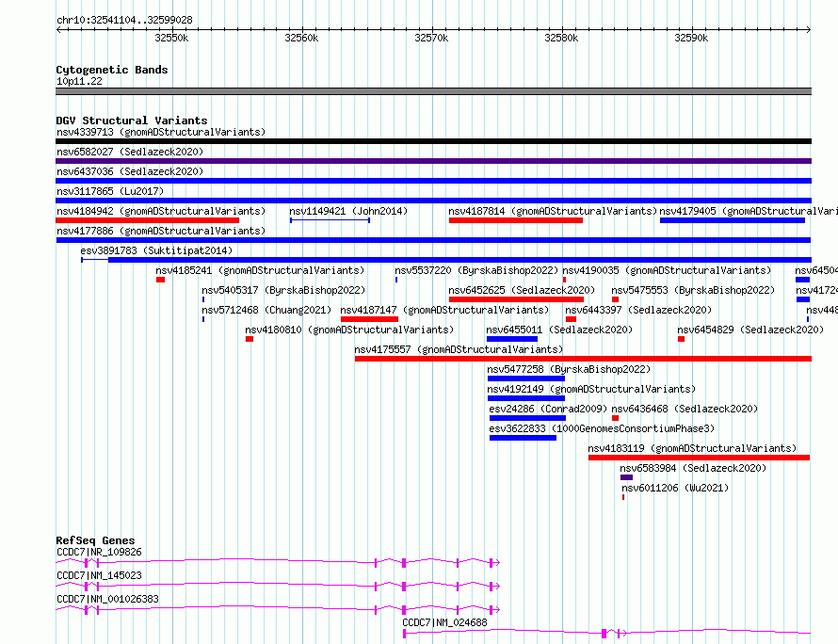Open nsv3117865 (Lu2017) variant
This screenshot has width=838, height=644.
[x=110, y=191]
